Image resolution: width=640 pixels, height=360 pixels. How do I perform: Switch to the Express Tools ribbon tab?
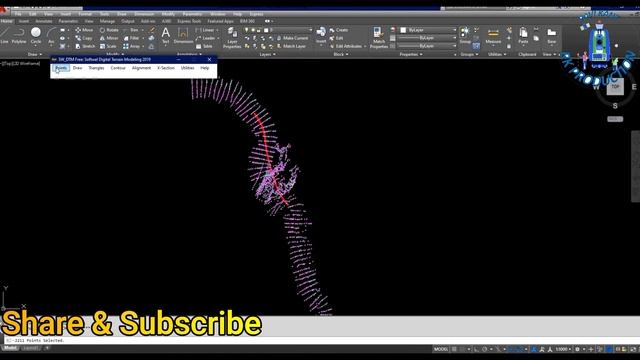pos(189,21)
